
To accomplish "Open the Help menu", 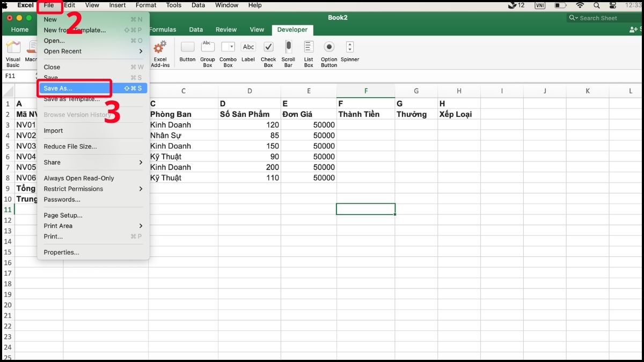I will pos(255,5).
